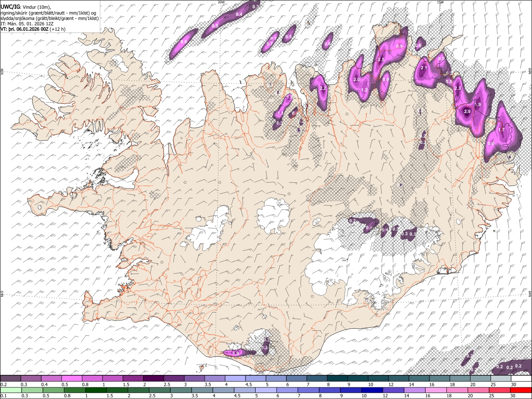Click the dark purple 2 swatch in upper legend
Screen dimensions: 532x399
pos(153,379)
